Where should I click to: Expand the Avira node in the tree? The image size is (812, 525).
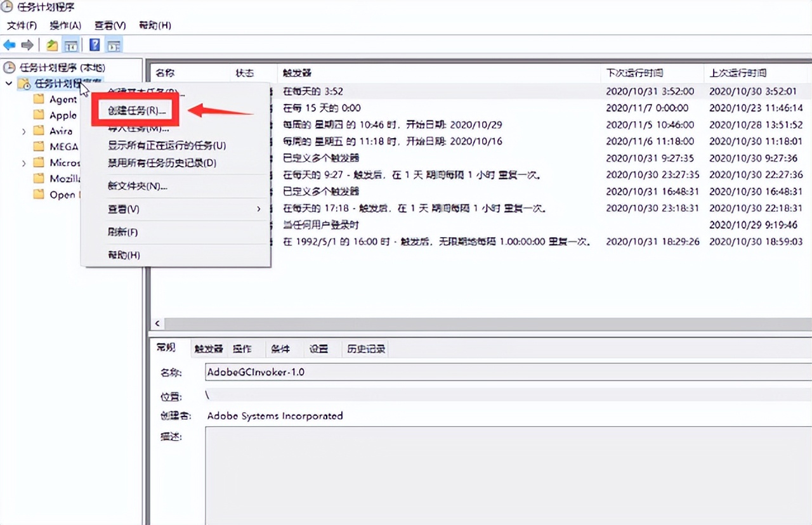pos(23,131)
